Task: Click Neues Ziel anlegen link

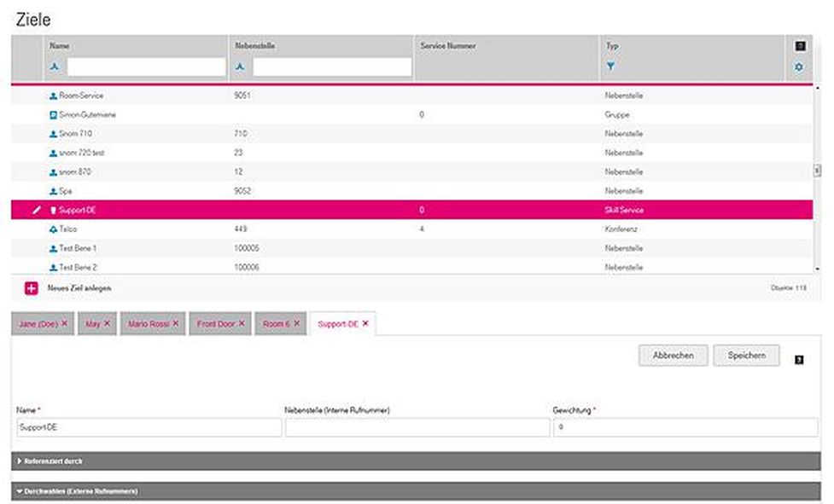Action: coord(79,288)
